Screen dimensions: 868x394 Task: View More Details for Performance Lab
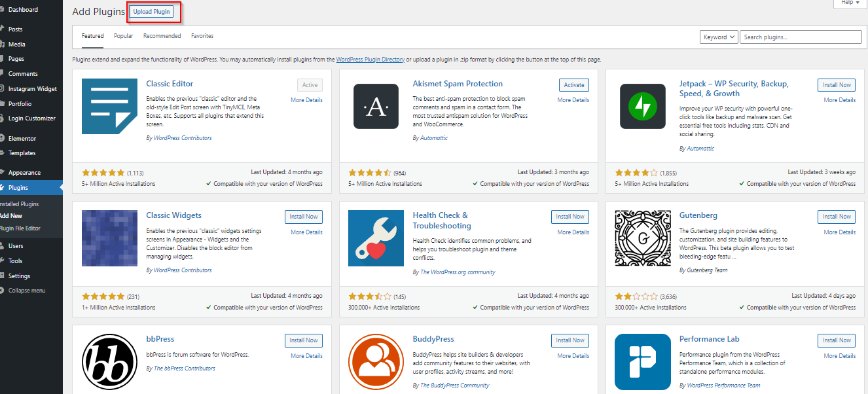pos(840,356)
